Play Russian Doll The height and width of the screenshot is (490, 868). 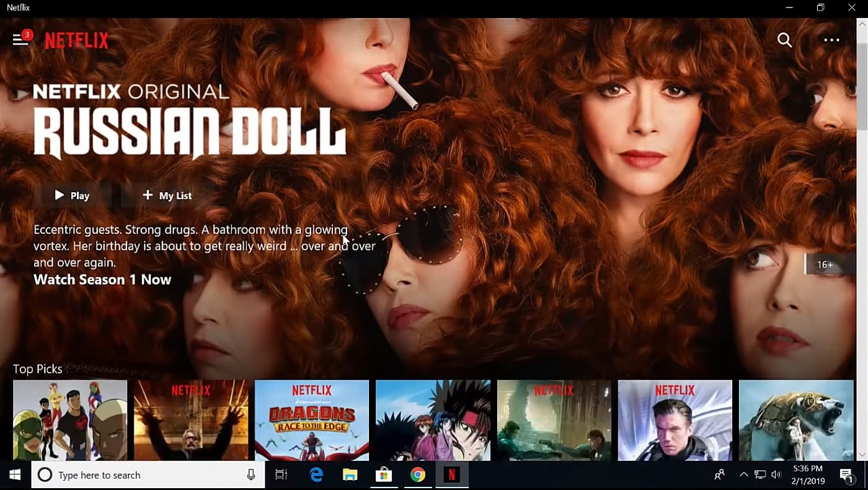[x=71, y=195]
